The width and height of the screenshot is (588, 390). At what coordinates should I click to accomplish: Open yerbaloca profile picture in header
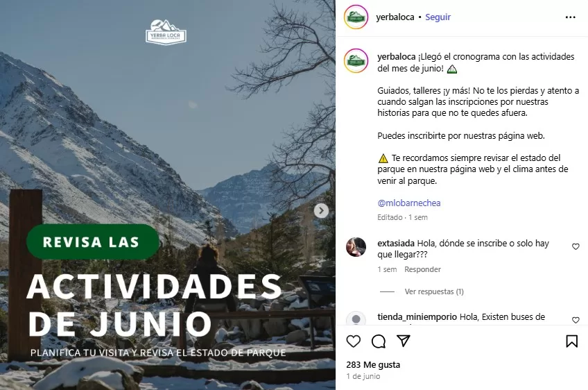tap(356, 17)
